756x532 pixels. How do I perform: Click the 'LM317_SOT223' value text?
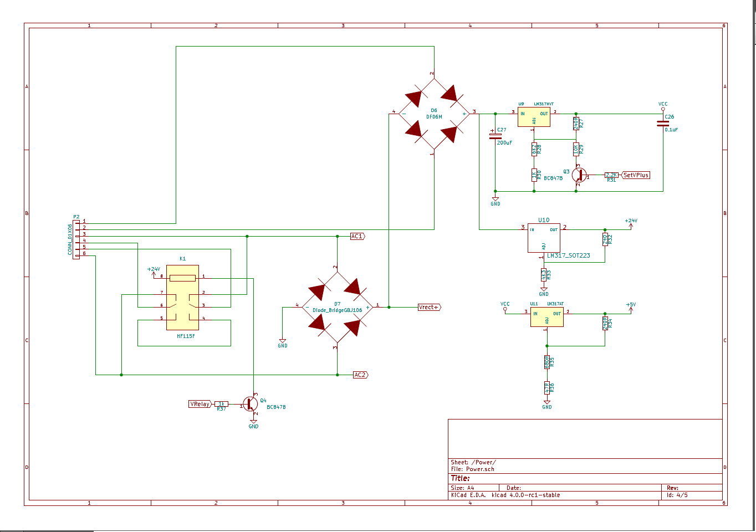point(569,255)
